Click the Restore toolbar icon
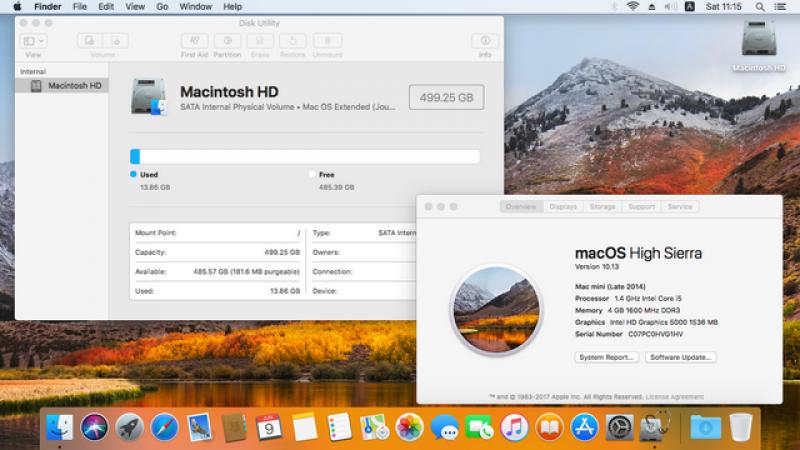This screenshot has width=800, height=450. tap(292, 41)
